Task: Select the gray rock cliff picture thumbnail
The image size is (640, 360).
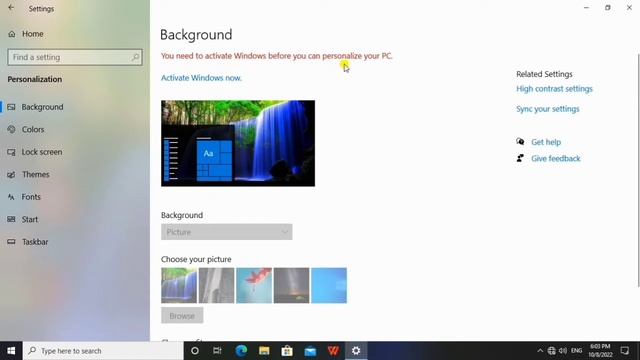Action: [216, 285]
